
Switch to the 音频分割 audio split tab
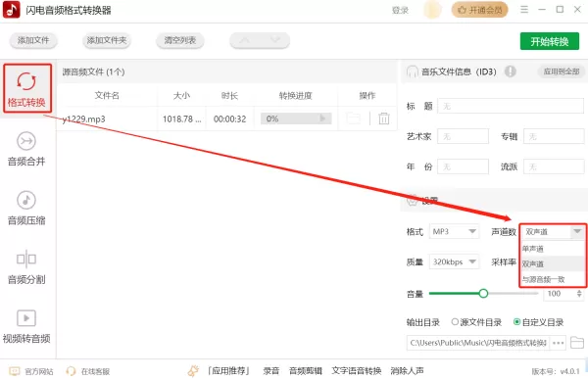(x=26, y=266)
